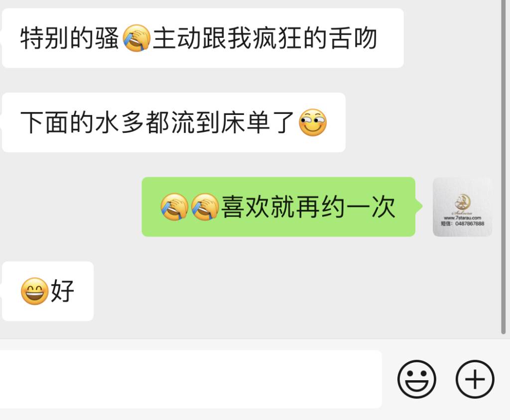The height and width of the screenshot is (420, 510).
Task: Click the www.7starau.com text on avatar
Action: (x=462, y=218)
